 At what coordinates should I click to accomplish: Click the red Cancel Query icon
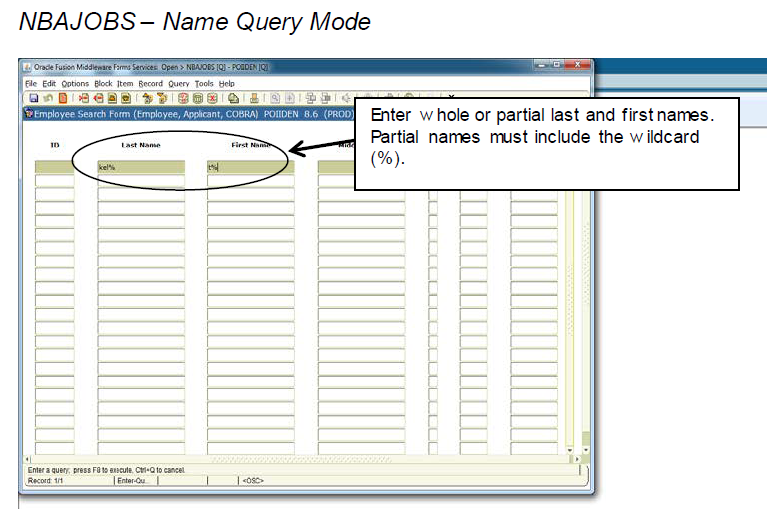click(212, 98)
